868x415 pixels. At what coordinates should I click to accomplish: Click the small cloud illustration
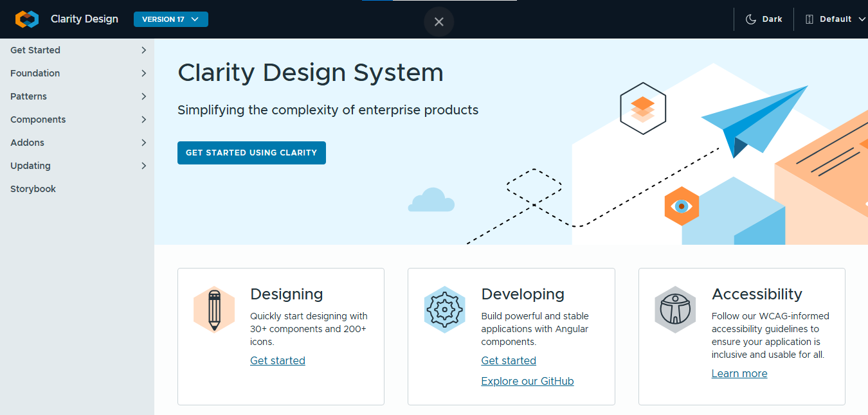[x=431, y=200]
